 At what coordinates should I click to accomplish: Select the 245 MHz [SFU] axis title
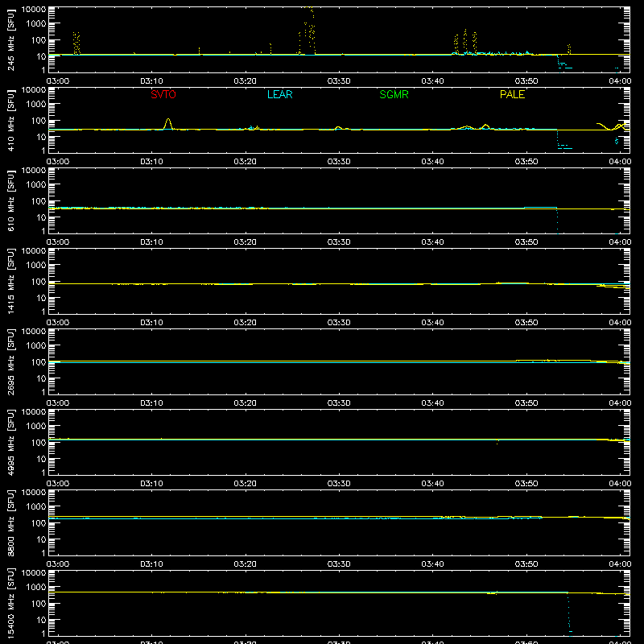point(11,39)
